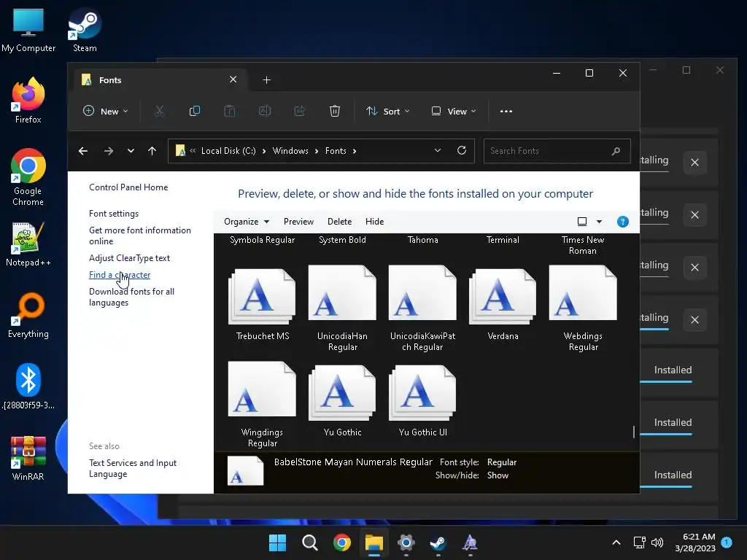The width and height of the screenshot is (747, 560).
Task: Click Hide in the fonts command bar
Action: [374, 222]
